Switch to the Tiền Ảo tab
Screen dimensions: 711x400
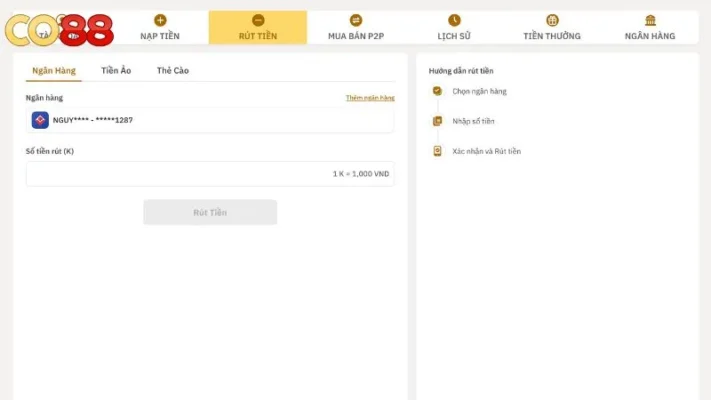[x=116, y=71]
